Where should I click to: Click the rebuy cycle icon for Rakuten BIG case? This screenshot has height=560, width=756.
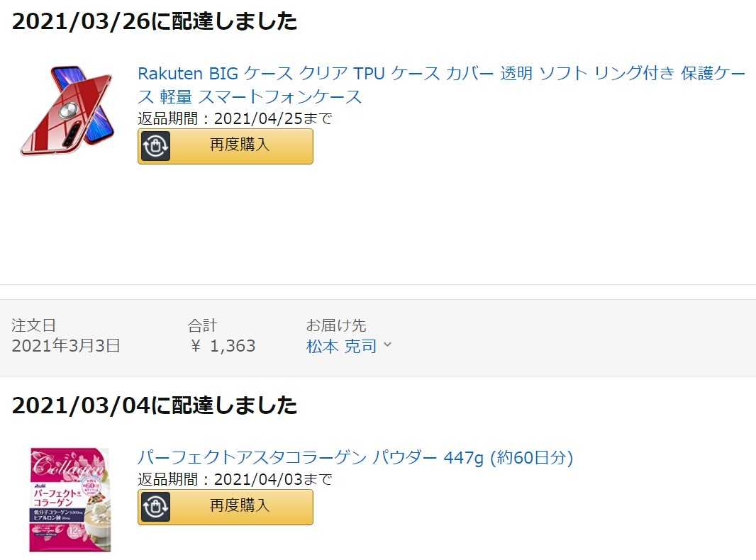tap(155, 146)
